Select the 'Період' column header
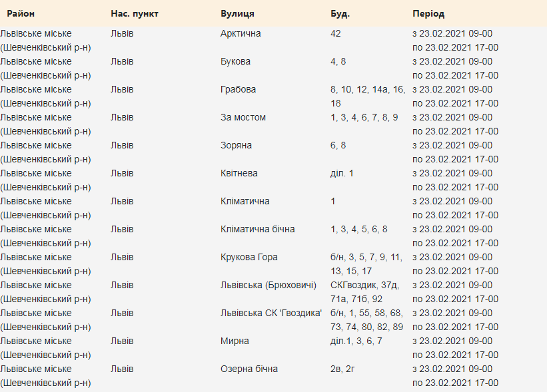The width and height of the screenshot is (547, 392). pyautogui.click(x=428, y=13)
